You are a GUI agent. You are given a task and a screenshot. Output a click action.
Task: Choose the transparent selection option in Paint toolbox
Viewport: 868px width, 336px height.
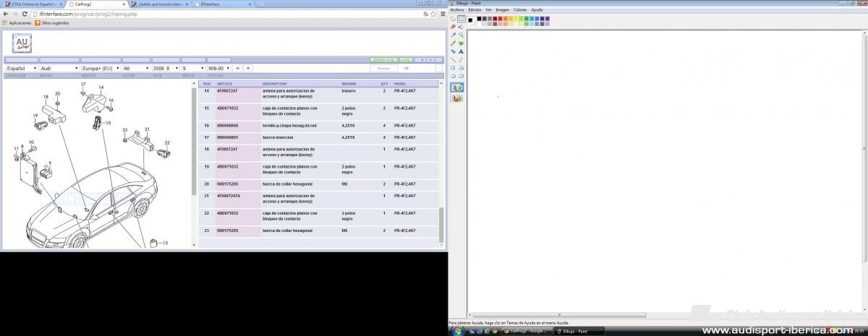pos(457,98)
